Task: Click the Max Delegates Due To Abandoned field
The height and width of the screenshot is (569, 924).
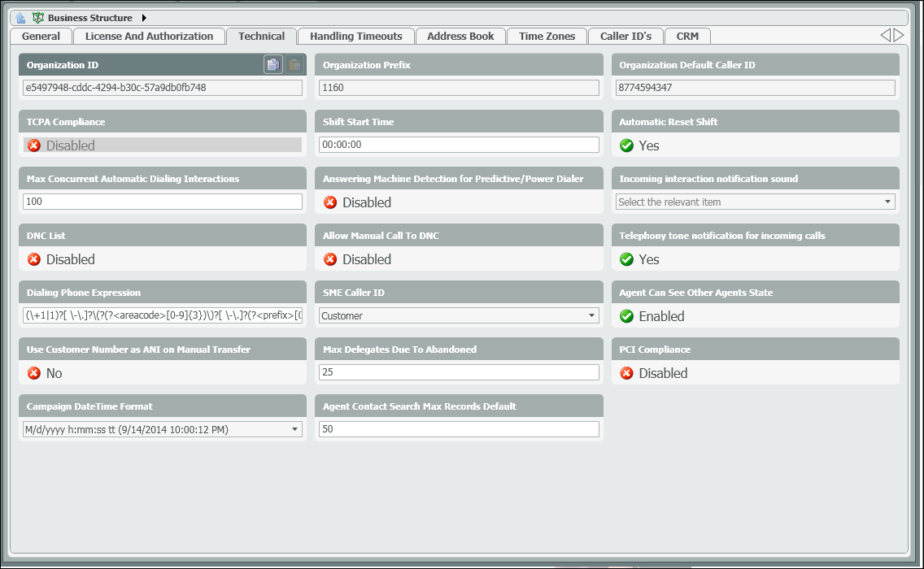Action: [459, 372]
